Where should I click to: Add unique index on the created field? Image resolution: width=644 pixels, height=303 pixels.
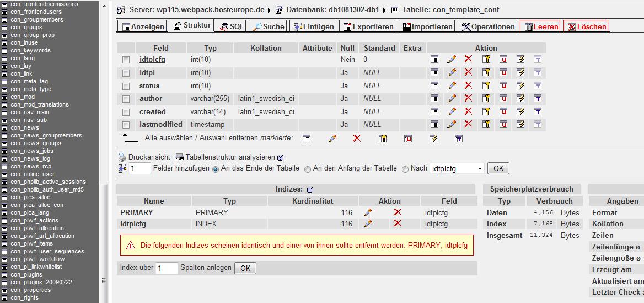coord(503,111)
